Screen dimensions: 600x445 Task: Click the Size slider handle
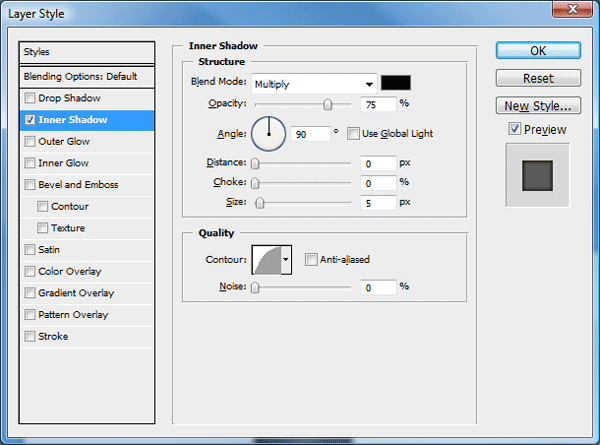[260, 203]
